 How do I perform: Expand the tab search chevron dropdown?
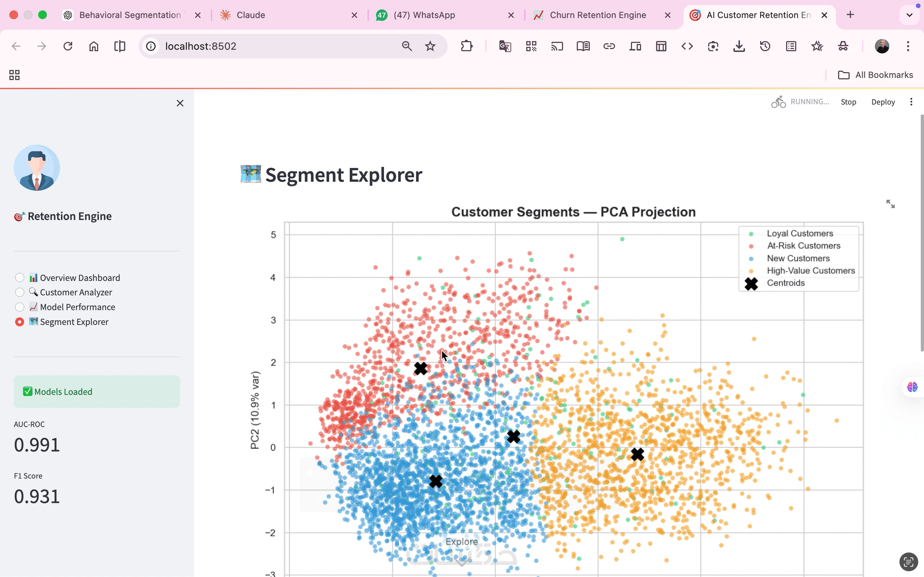point(909,15)
